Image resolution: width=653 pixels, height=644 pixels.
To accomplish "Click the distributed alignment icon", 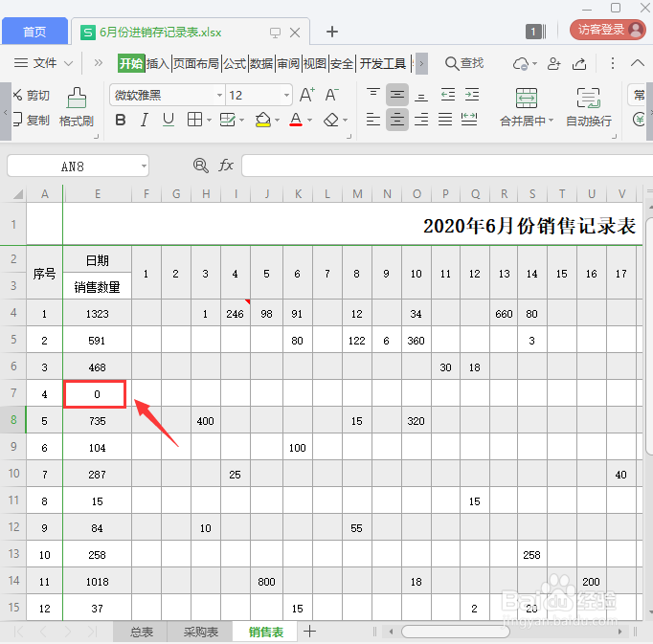I will coord(469,120).
